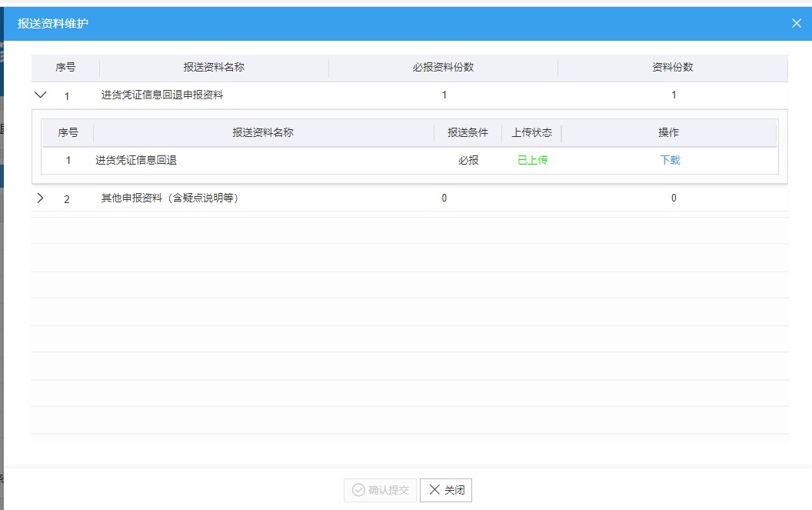The image size is (812, 510).
Task: Click the inner 序号 column header
Action: click(68, 132)
